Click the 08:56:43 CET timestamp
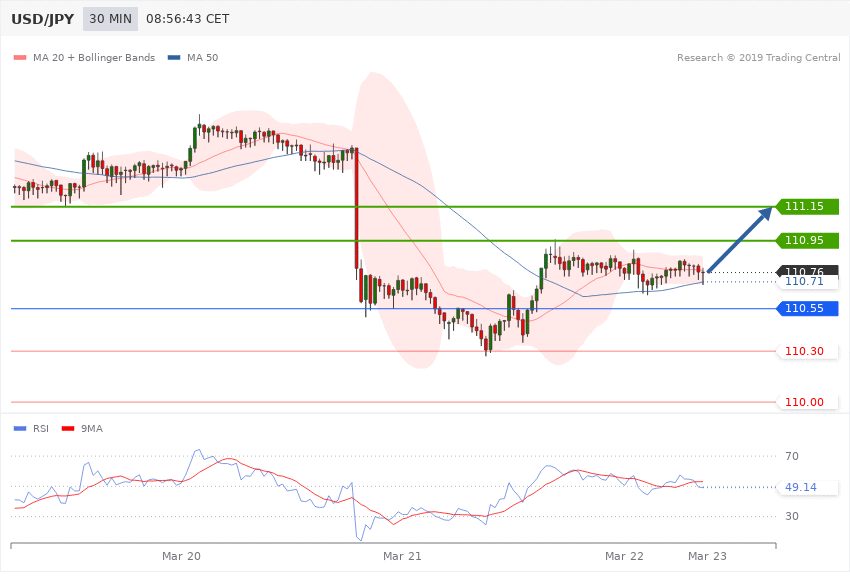Image resolution: width=850 pixels, height=576 pixels. tap(188, 19)
